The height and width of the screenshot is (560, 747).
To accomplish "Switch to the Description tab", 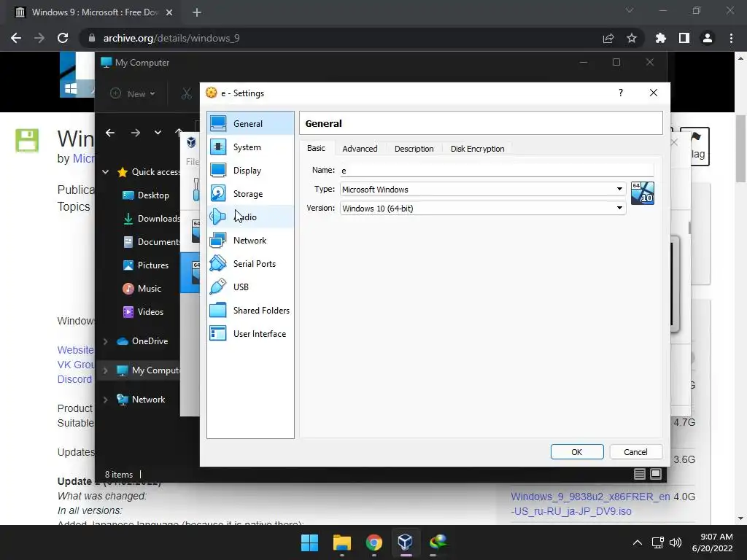I will [x=414, y=149].
